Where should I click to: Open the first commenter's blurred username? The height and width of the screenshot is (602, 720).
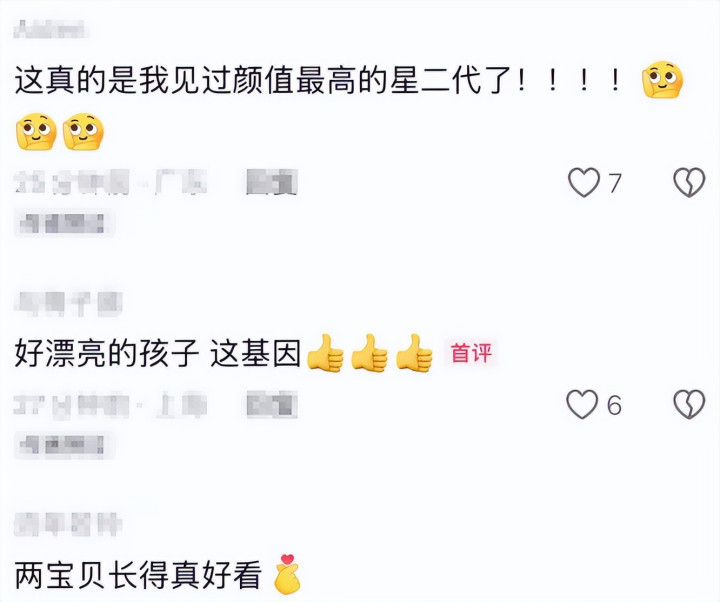click(x=51, y=28)
